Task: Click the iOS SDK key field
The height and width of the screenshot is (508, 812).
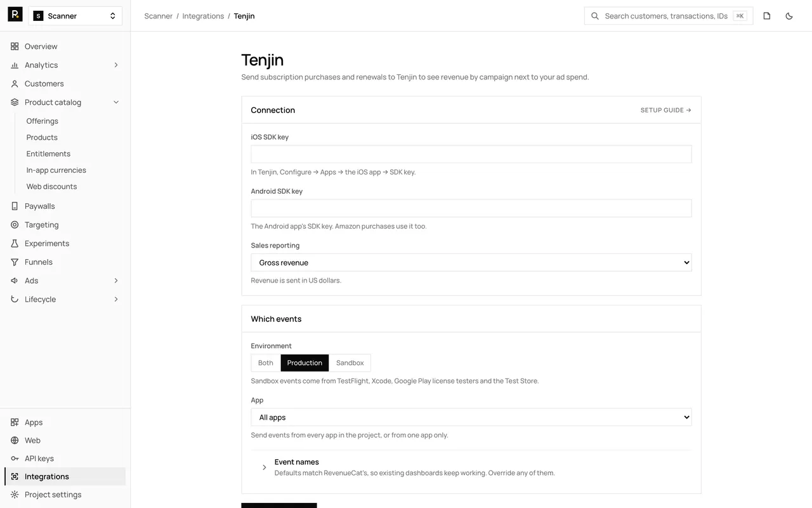Action: [x=471, y=154]
